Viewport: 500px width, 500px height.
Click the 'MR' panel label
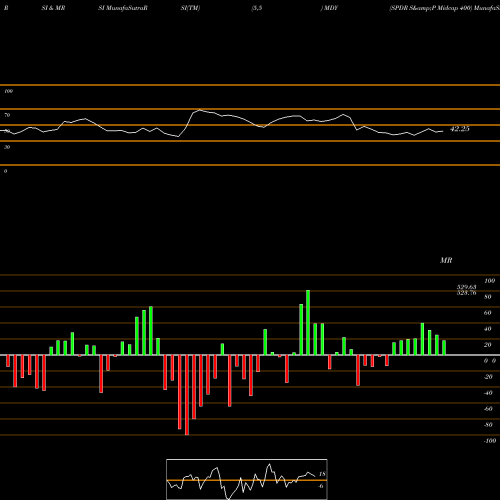click(446, 260)
